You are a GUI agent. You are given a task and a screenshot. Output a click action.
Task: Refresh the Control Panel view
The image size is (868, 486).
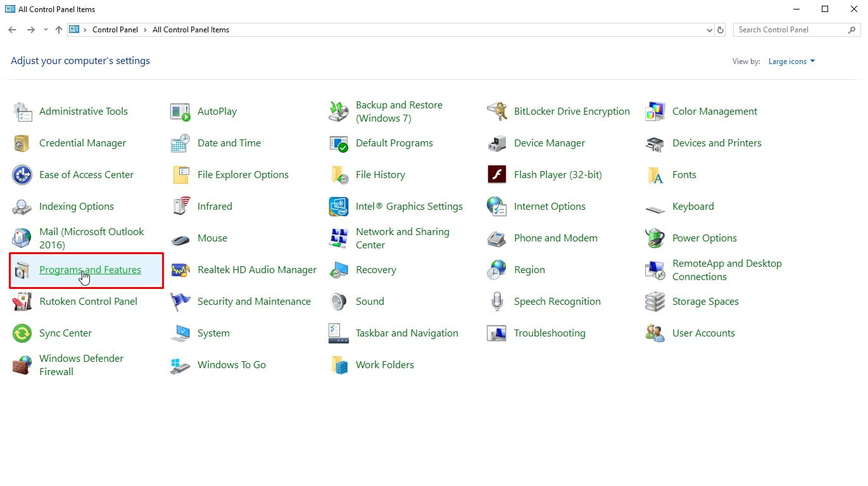[720, 30]
